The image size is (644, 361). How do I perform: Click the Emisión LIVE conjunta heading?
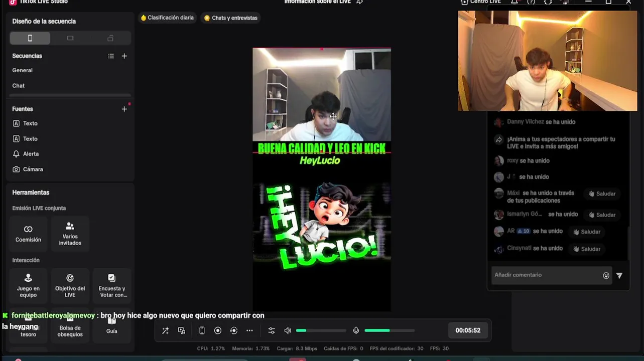pos(39,208)
